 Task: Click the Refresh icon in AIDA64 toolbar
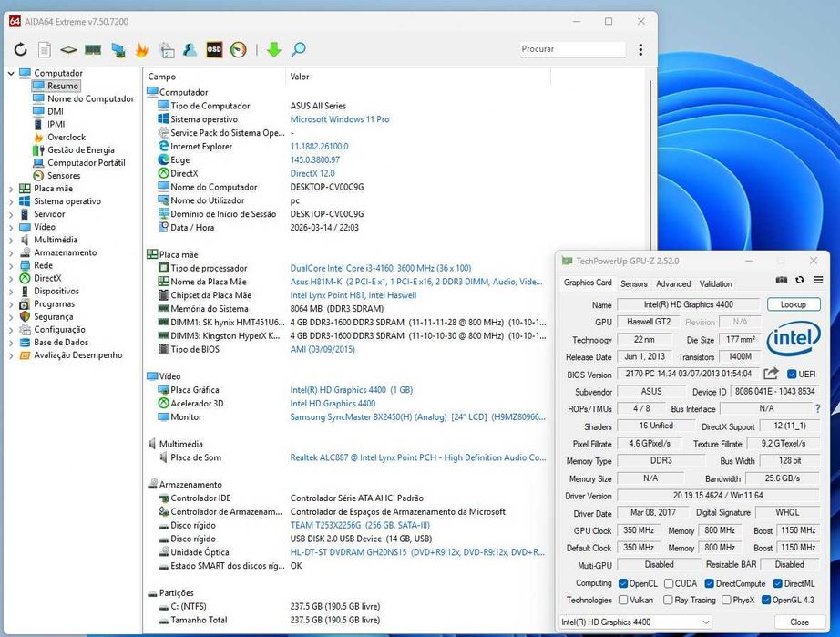click(x=20, y=49)
